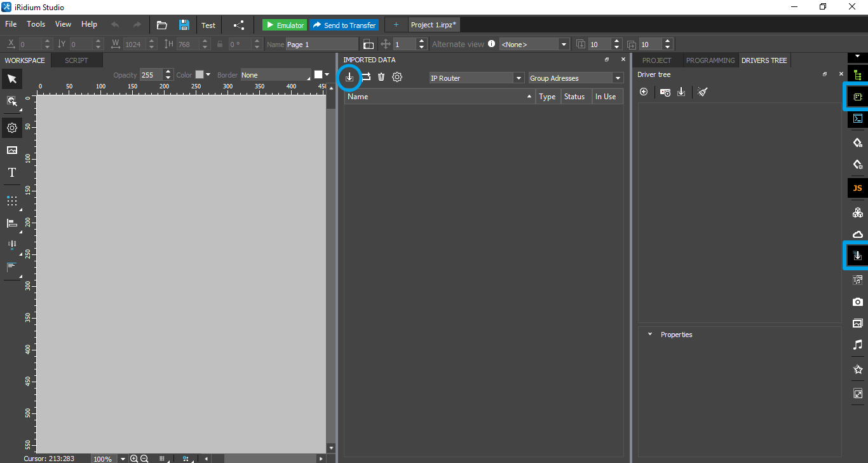This screenshot has width=868, height=463.
Task: Open the Tools menu
Action: tap(36, 24)
